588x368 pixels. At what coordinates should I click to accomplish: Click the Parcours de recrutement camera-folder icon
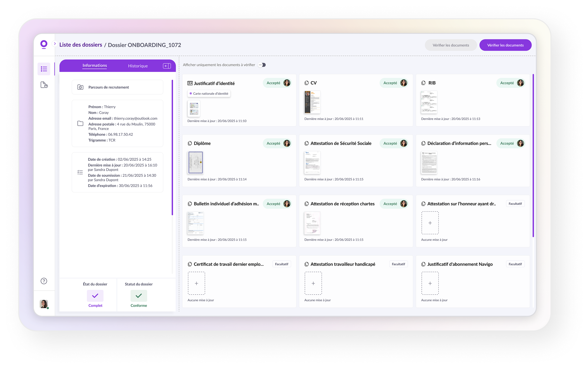(80, 87)
